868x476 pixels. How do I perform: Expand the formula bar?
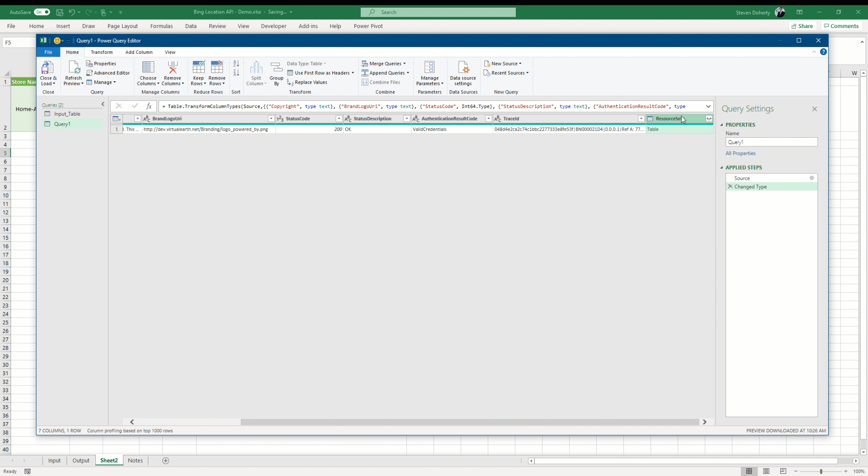pyautogui.click(x=708, y=107)
